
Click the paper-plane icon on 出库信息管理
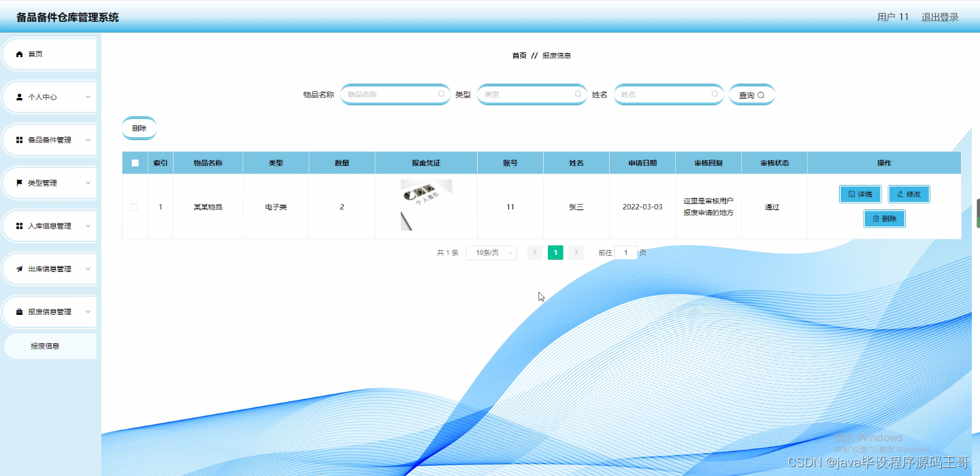tap(18, 268)
